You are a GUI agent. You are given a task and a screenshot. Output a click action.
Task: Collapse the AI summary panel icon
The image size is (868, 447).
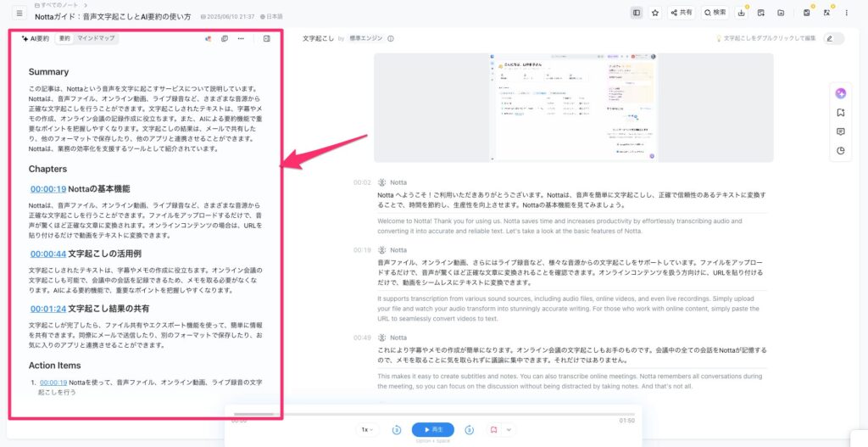pyautogui.click(x=266, y=39)
